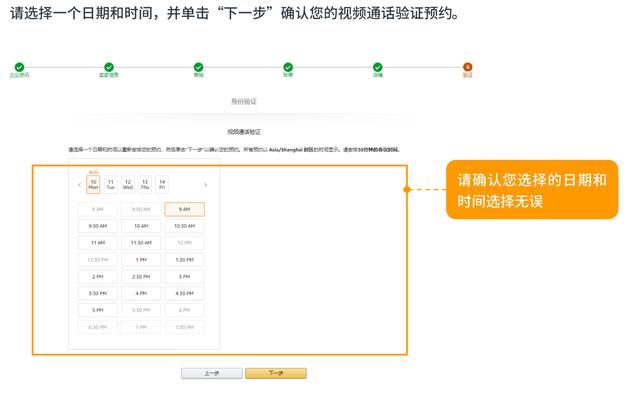Pick the 5 PM time slot

(98, 310)
